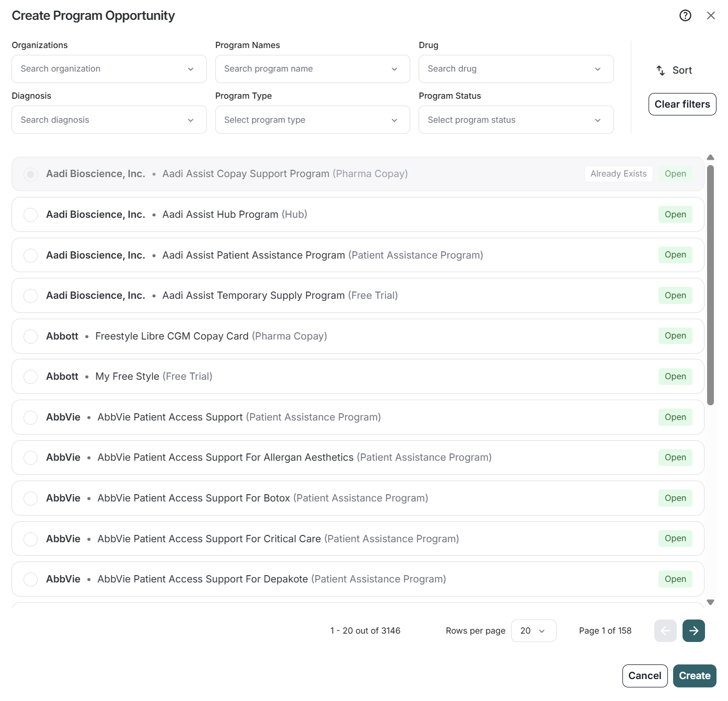The width and height of the screenshot is (728, 701).
Task: Open the Diagnosis search dropdown
Action: 109,120
